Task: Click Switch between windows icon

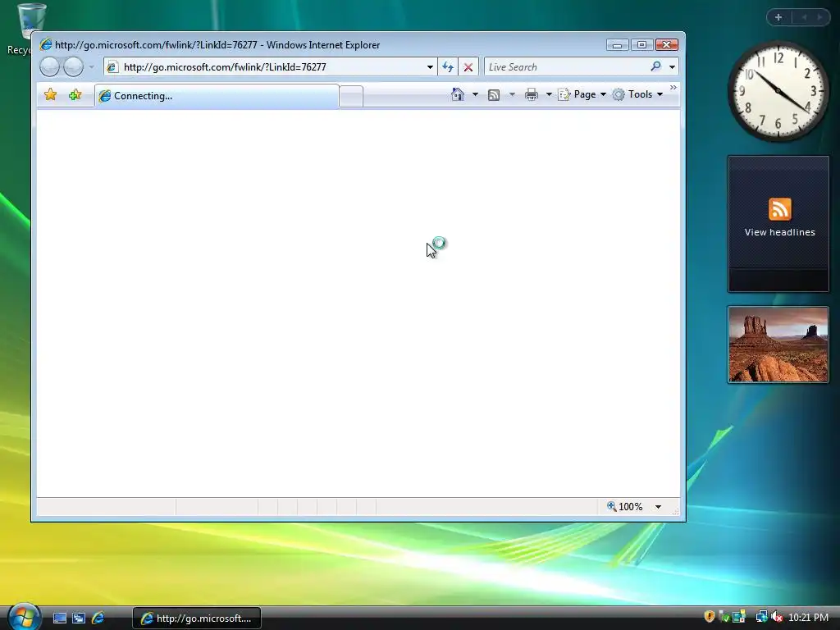Action: pos(79,619)
